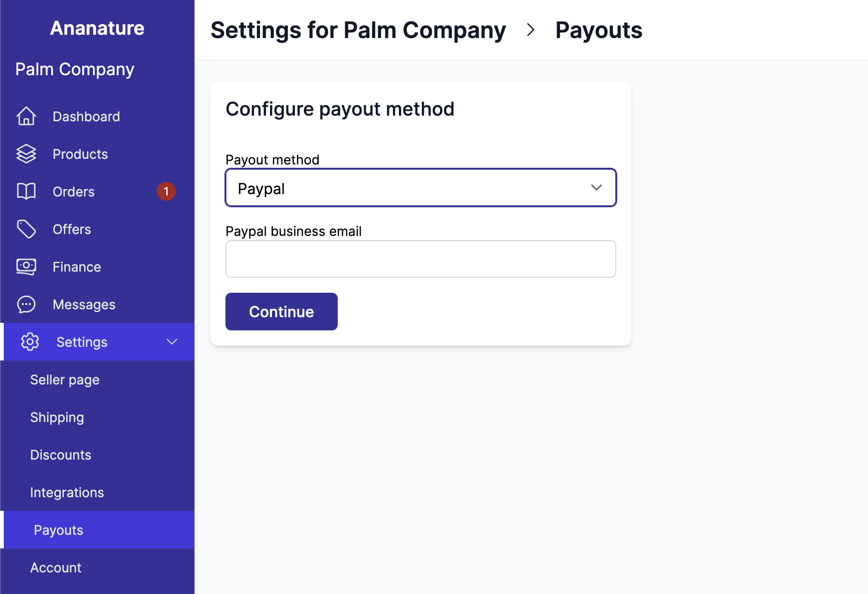Click the red Orders notification badge

166,191
